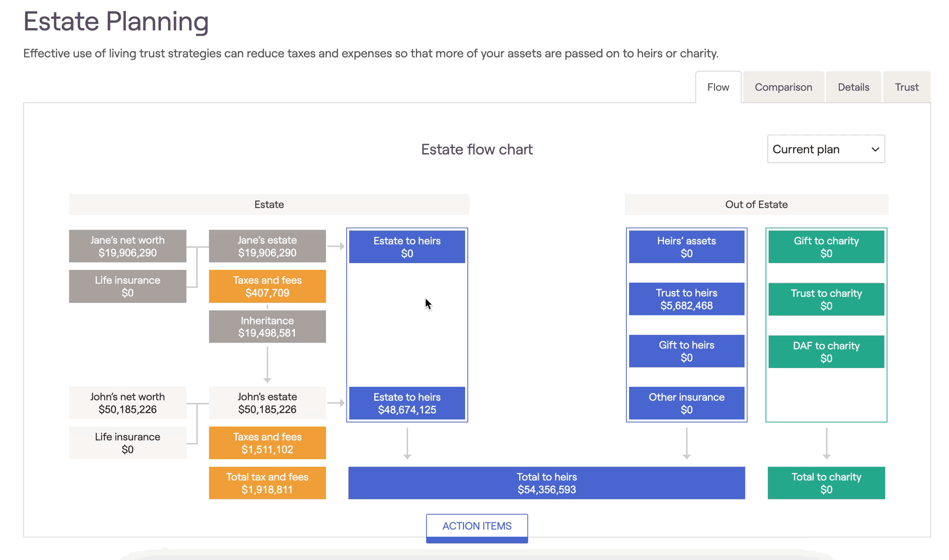Select the Inheritance $19,498,581 box
949x560 pixels.
pos(267,327)
